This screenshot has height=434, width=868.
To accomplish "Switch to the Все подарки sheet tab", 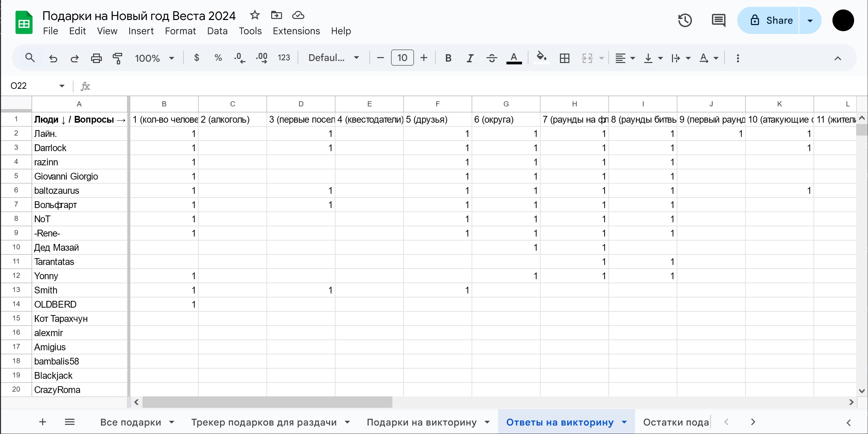I will point(131,422).
